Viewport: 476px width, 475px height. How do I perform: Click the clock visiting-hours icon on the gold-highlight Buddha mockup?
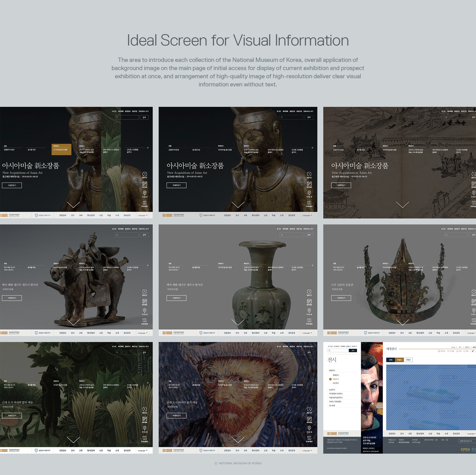tap(144, 174)
